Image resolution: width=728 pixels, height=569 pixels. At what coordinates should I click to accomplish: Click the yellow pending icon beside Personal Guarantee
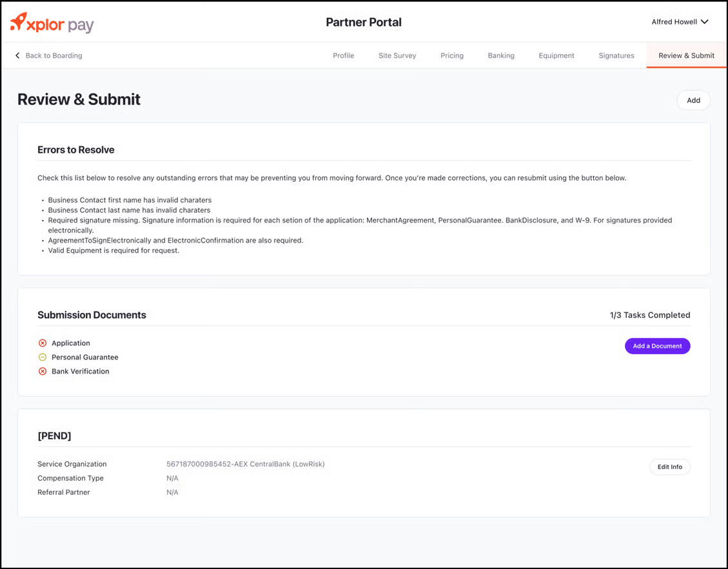click(43, 357)
